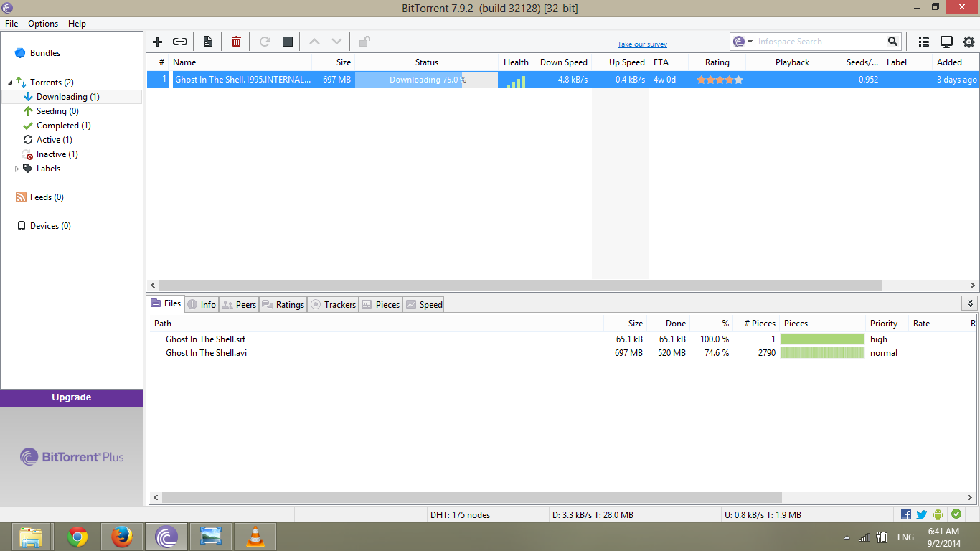Add a torrent with the plus icon
980x551 pixels.
tap(158, 42)
